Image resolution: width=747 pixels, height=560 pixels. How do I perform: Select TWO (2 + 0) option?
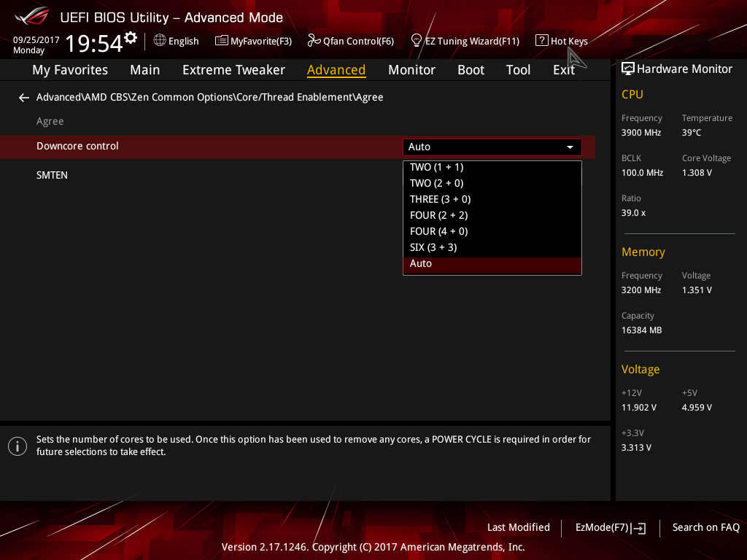[492, 183]
